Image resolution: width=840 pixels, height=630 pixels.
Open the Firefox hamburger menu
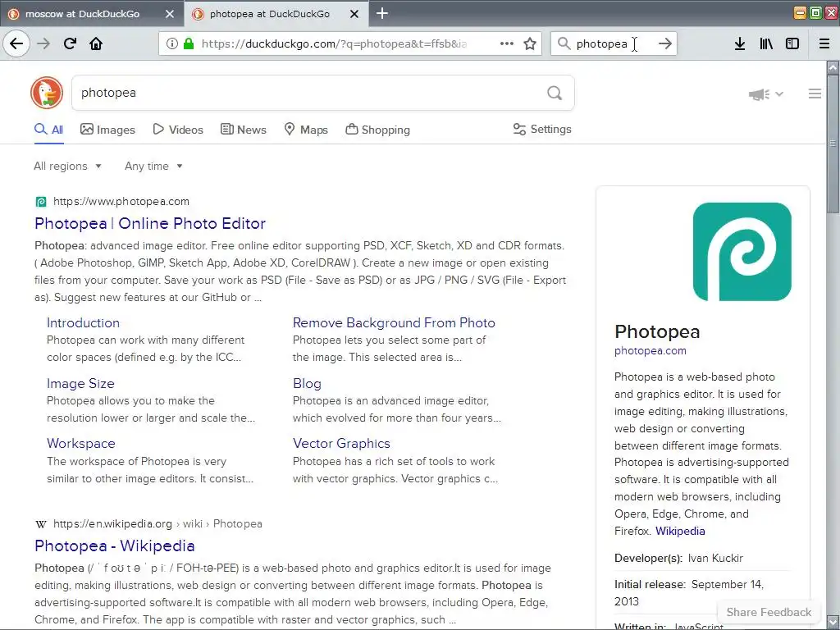click(824, 43)
